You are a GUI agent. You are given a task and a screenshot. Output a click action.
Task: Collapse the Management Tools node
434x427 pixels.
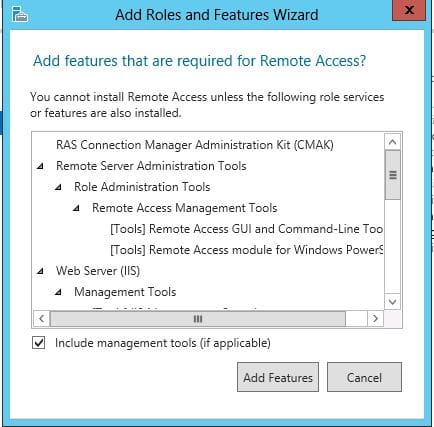pyautogui.click(x=58, y=292)
